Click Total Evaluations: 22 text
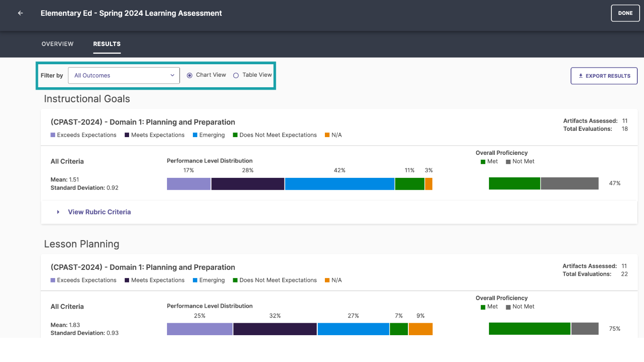Image resolution: width=644 pixels, height=362 pixels. (595, 274)
